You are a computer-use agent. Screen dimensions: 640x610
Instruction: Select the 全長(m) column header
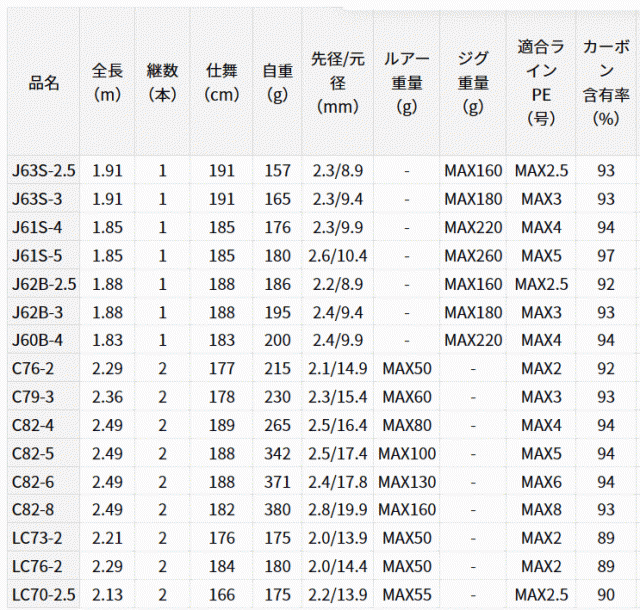[x=107, y=82]
